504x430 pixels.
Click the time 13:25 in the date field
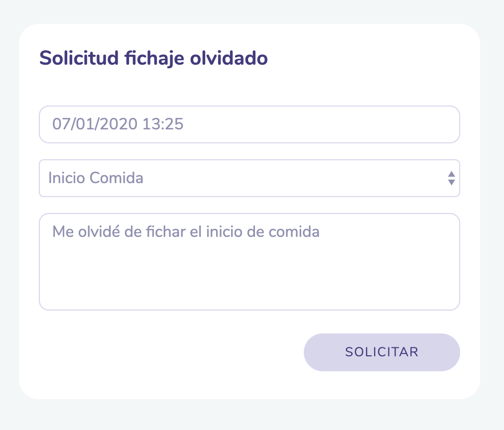tap(163, 124)
